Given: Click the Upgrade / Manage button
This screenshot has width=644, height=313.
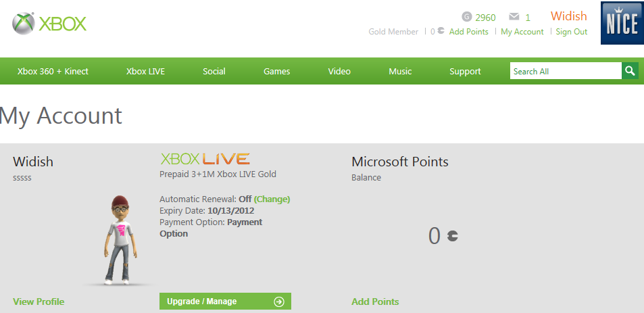Looking at the screenshot, I should pyautogui.click(x=225, y=301).
